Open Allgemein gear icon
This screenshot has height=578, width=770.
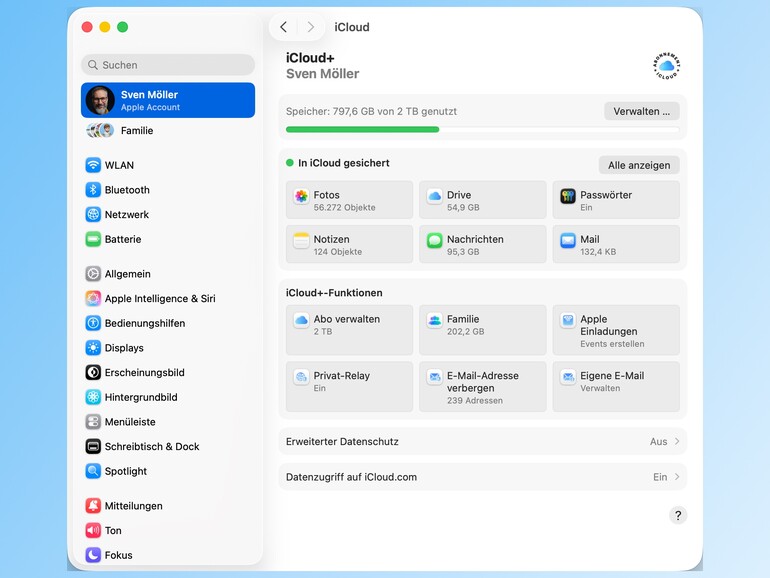(93, 274)
